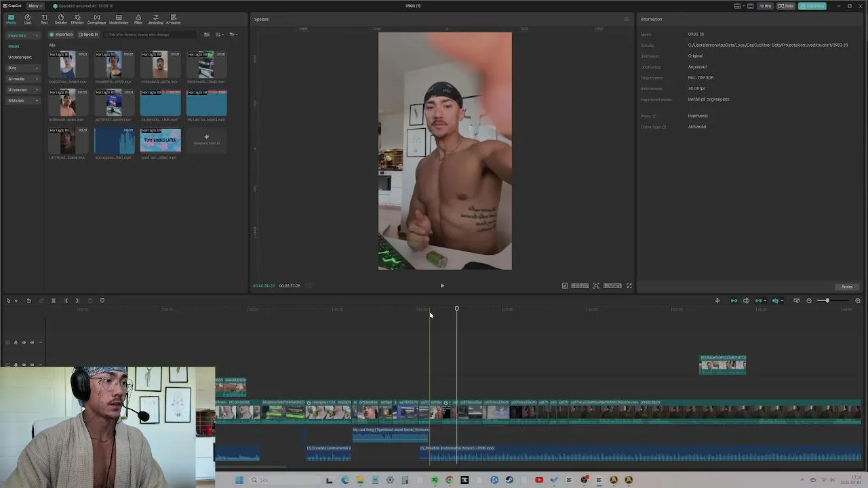Click the Spela in record button
The width and height of the screenshot is (868, 488).
click(88, 35)
